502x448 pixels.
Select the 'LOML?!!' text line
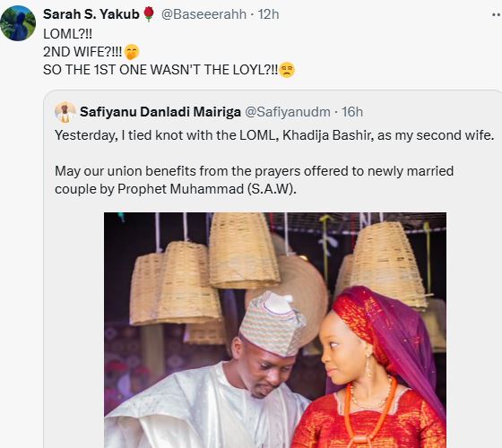point(67,34)
